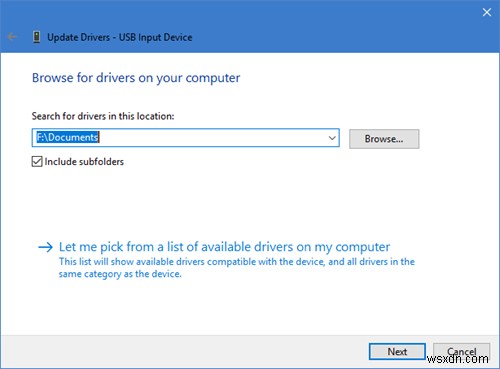This screenshot has height=369, width=500.
Task: Click the F:\Documents path field
Action: click(x=186, y=138)
